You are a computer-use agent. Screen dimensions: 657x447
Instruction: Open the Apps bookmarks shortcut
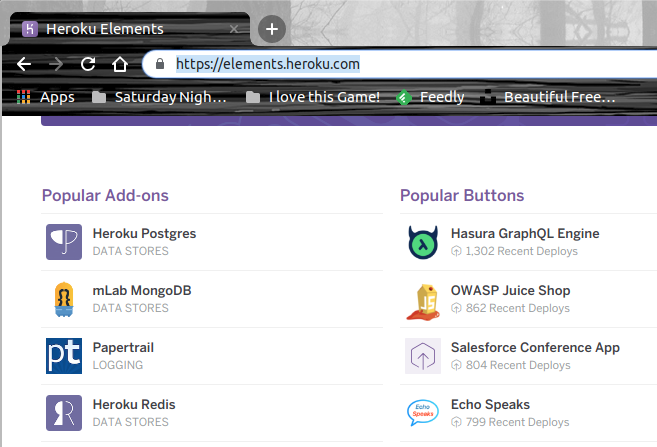(x=46, y=97)
